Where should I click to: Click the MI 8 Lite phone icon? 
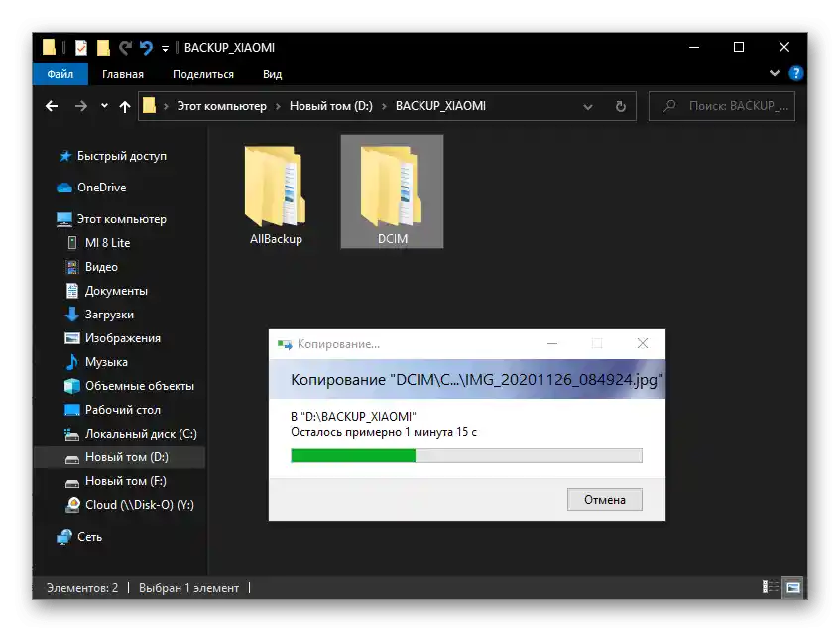72,243
